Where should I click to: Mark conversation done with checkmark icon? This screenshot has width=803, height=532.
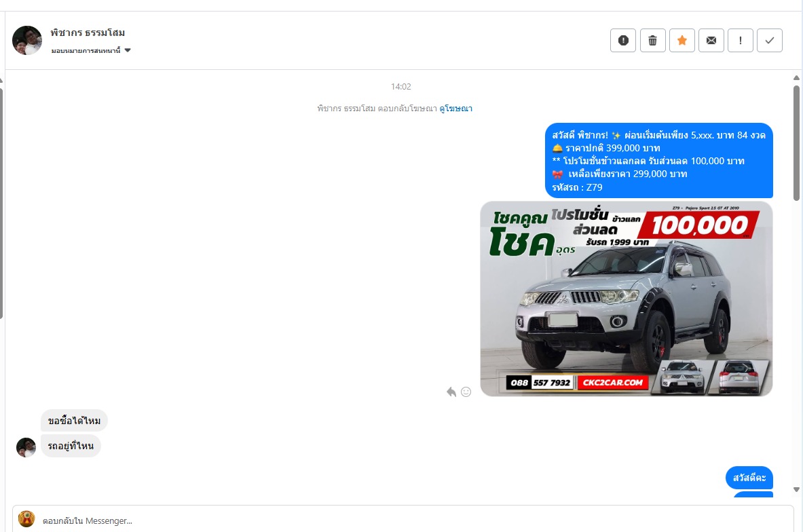[770, 41]
